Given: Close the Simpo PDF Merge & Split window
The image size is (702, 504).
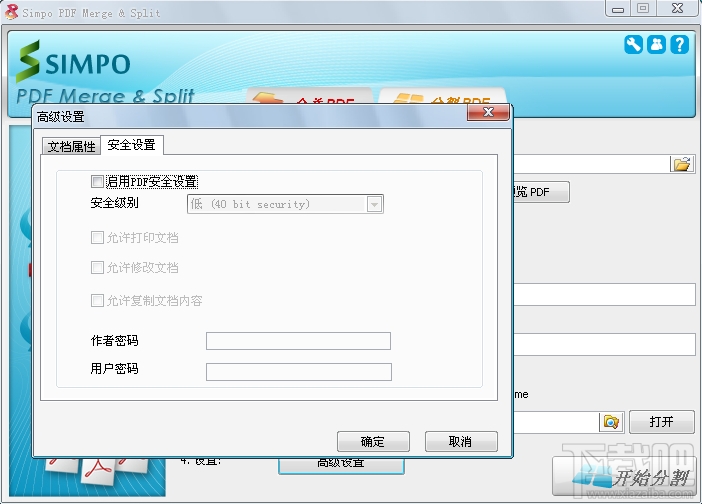Looking at the screenshot, I should pyautogui.click(x=677, y=9).
